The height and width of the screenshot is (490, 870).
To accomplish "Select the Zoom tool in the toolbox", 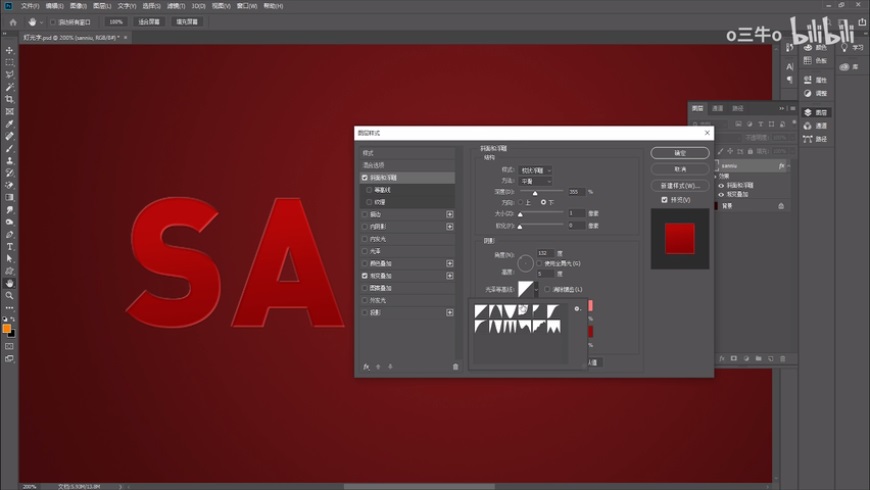I will 10,295.
